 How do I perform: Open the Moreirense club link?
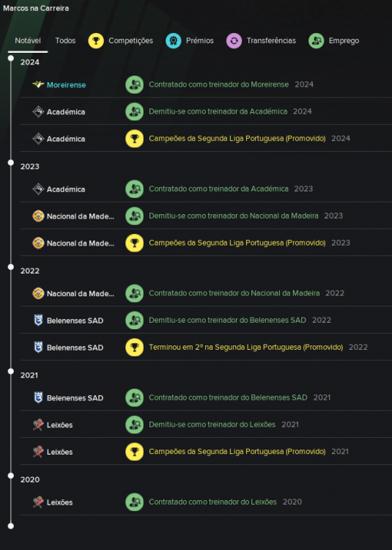pos(66,85)
